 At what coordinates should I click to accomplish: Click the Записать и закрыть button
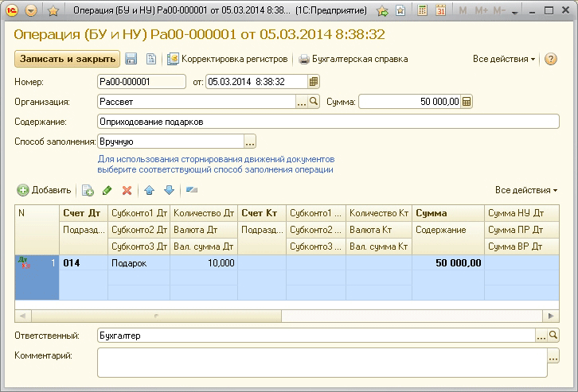(x=67, y=59)
